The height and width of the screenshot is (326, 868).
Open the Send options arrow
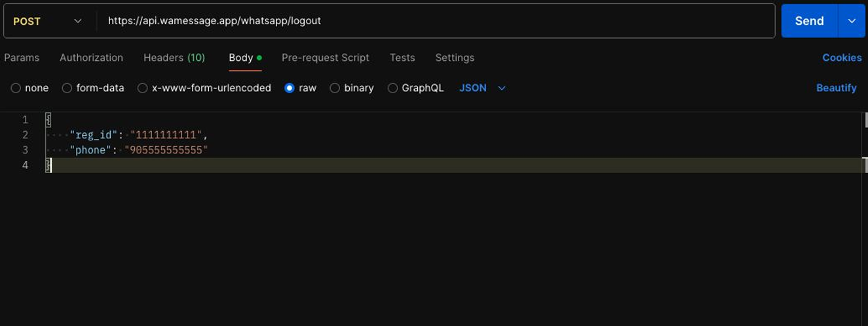click(x=852, y=21)
